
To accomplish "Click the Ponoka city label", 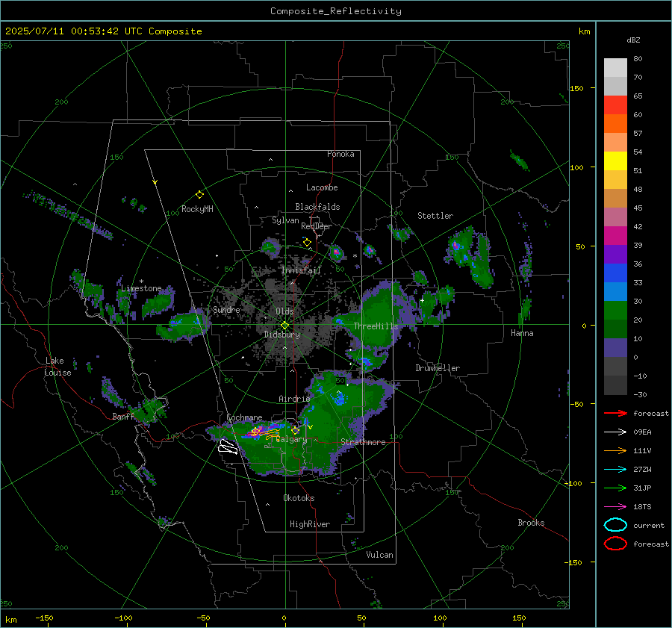I will click(340, 154).
